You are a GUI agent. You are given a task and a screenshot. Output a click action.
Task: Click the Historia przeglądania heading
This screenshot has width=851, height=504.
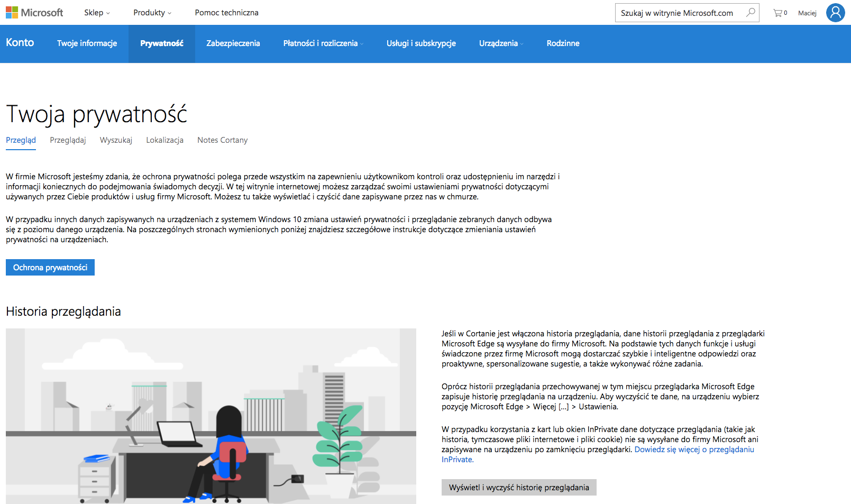coord(63,311)
